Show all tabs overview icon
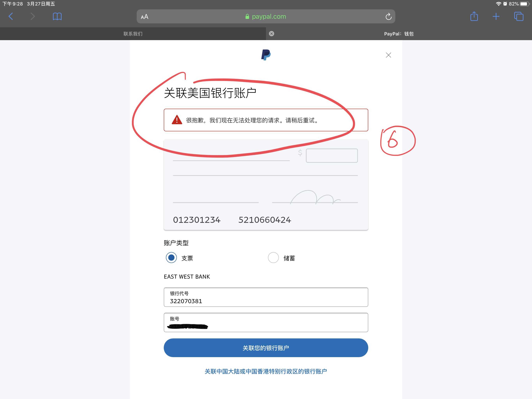Screen dimensions: 532x399 pyautogui.click(x=519, y=16)
